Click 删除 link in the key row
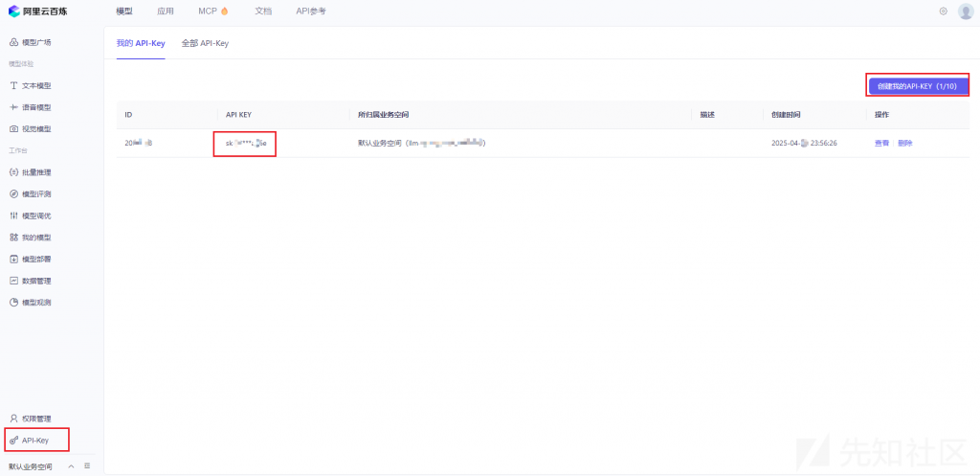 click(x=905, y=144)
